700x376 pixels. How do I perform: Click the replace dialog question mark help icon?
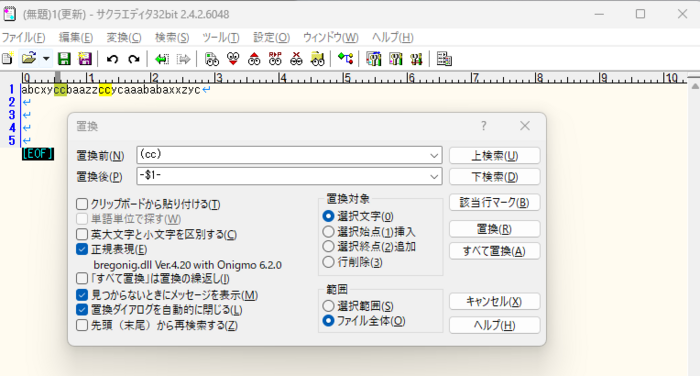tap(483, 126)
